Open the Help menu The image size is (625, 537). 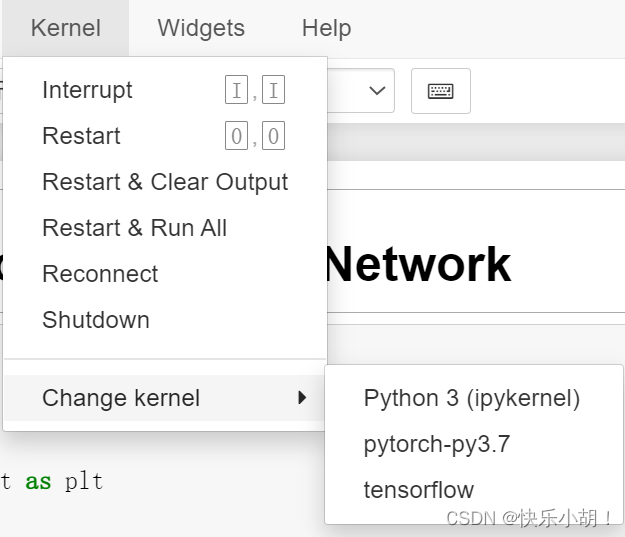click(326, 28)
